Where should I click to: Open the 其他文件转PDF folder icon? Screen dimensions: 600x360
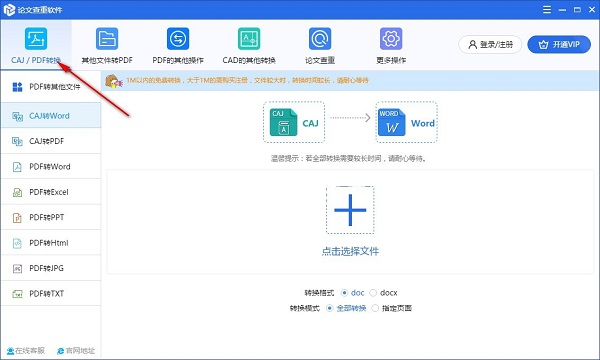(107, 39)
